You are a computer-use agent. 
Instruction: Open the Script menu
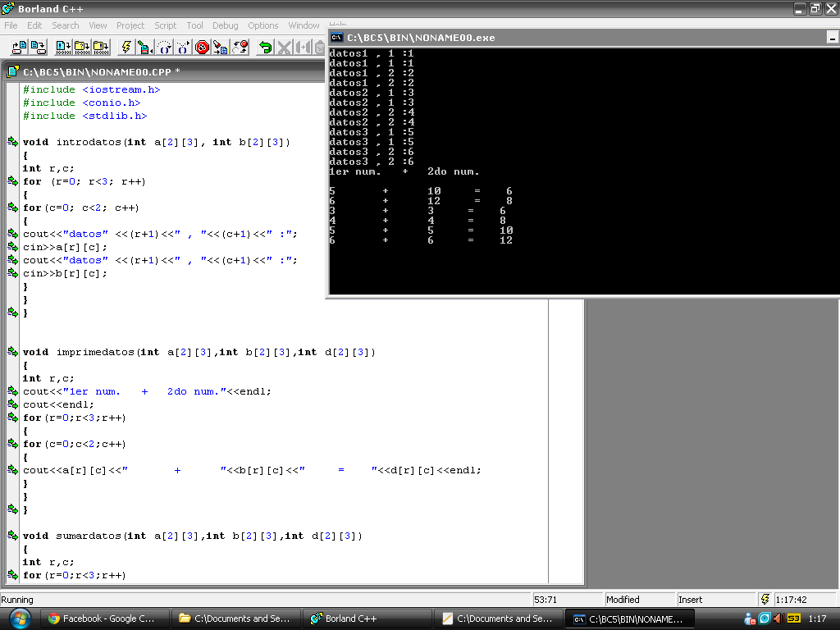(x=165, y=25)
